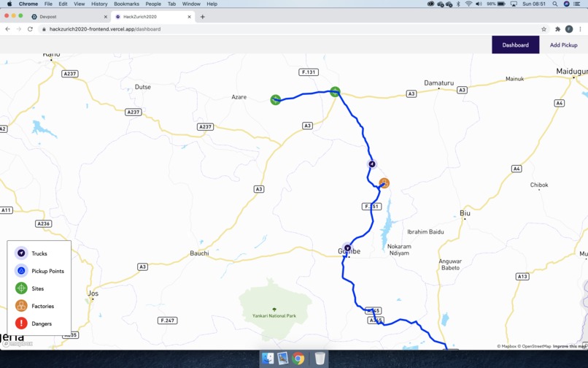Open Finder from the Dock
This screenshot has height=368, width=588.
(x=268, y=359)
